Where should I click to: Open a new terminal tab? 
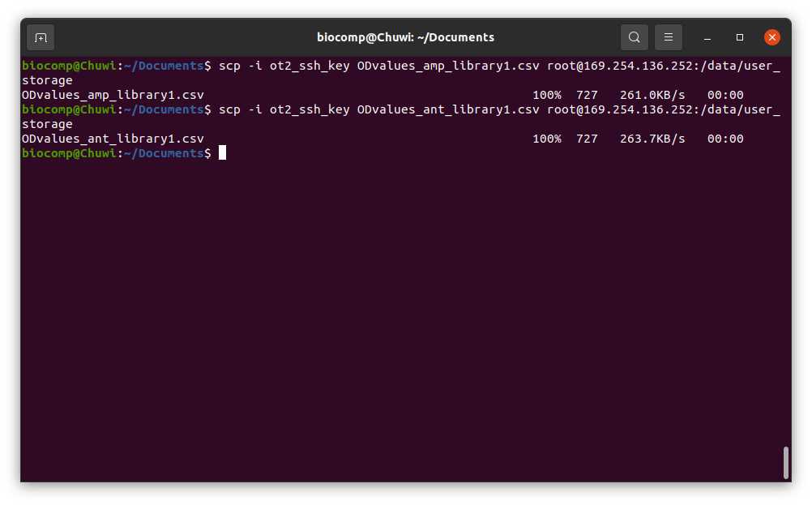(41, 38)
